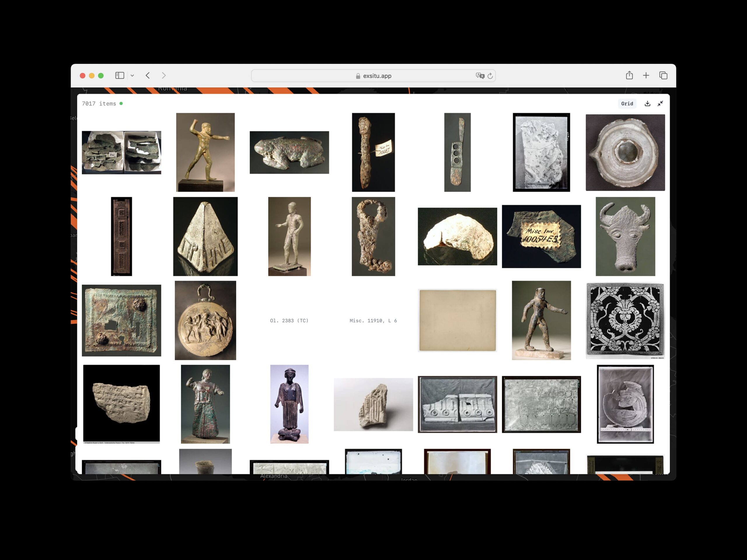Collapse the gallery with minimize arrows icon
This screenshot has width=747, height=560.
(x=660, y=104)
